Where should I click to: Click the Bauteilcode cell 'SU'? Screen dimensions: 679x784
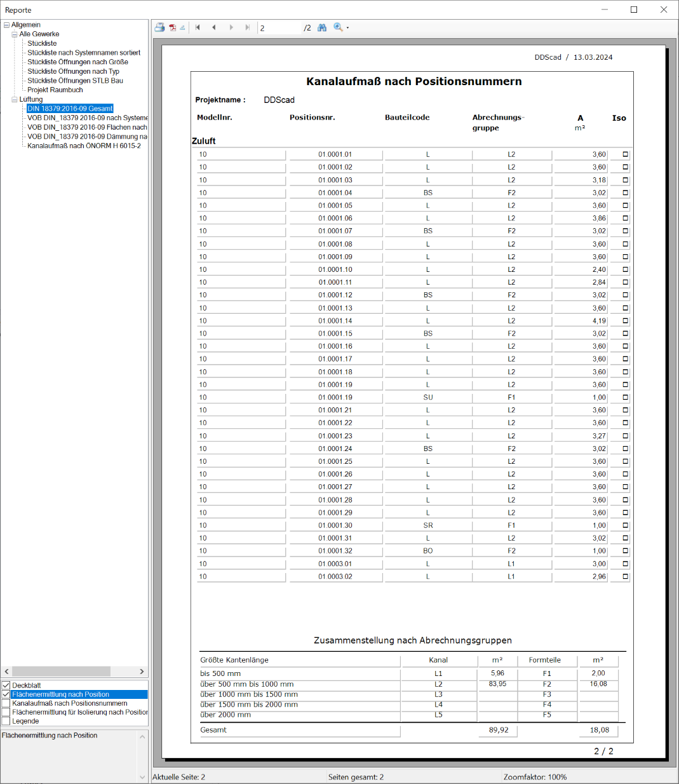pos(428,398)
